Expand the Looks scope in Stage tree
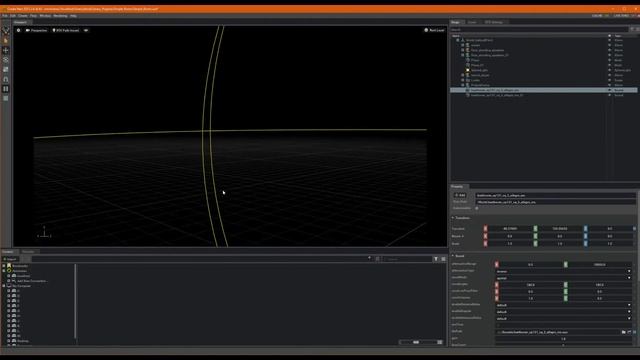The height and width of the screenshot is (360, 640). pos(462,80)
